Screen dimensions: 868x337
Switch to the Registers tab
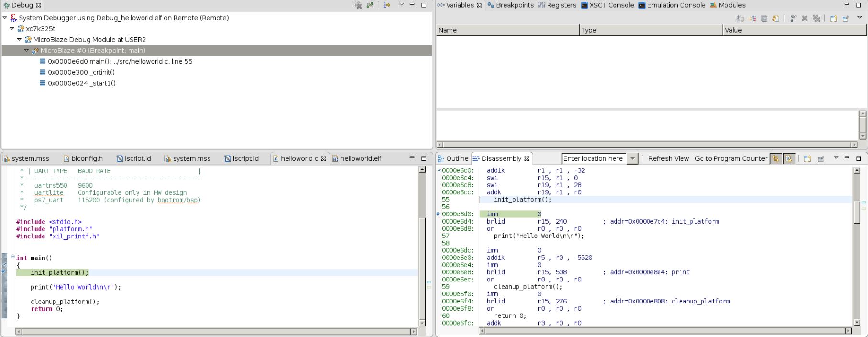pos(557,5)
